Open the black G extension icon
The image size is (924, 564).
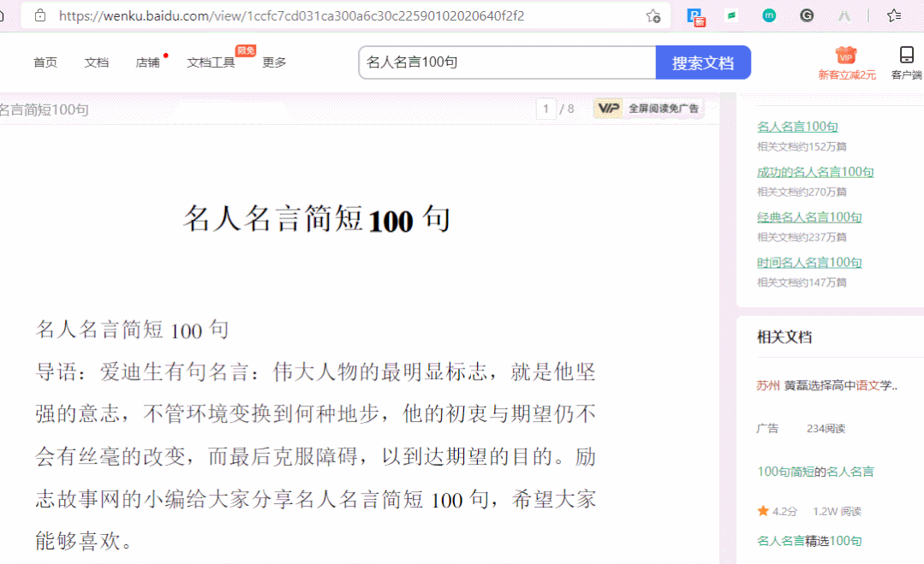807,16
